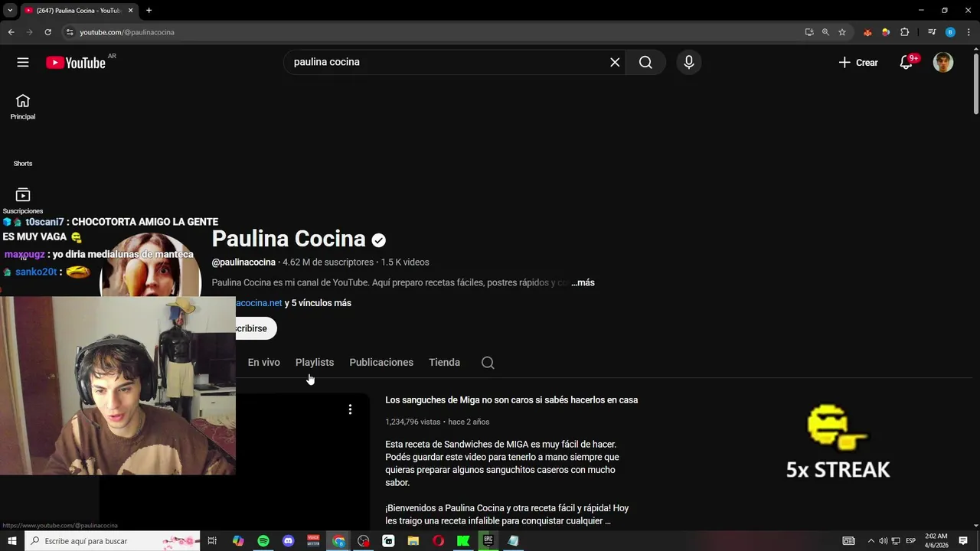Click the browser address bar URL
This screenshot has height=551, width=980.
tap(127, 32)
